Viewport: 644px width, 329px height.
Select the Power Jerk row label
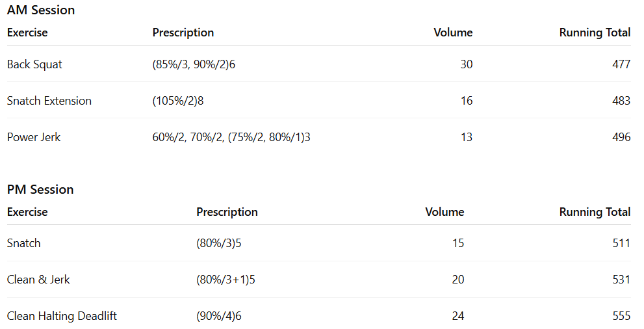pyautogui.click(x=34, y=137)
